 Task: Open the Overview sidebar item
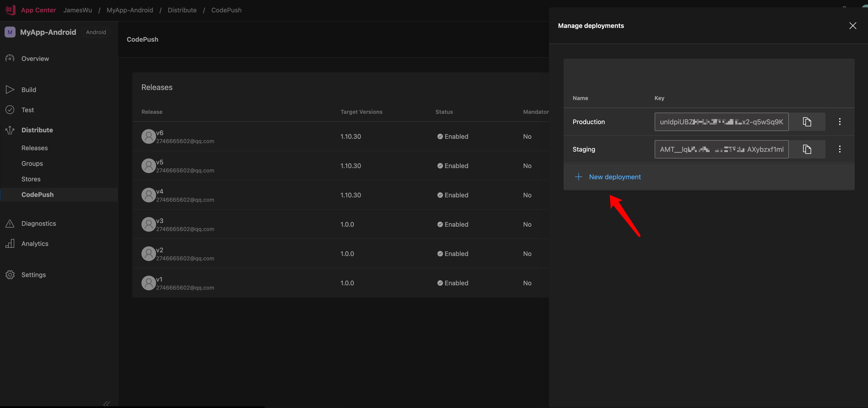[x=35, y=59]
